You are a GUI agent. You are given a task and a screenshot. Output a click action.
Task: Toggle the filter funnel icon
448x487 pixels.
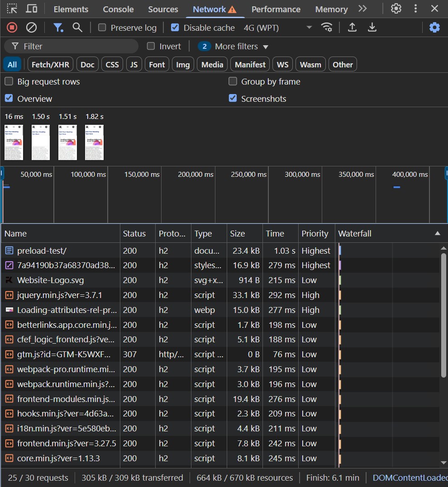click(x=58, y=28)
